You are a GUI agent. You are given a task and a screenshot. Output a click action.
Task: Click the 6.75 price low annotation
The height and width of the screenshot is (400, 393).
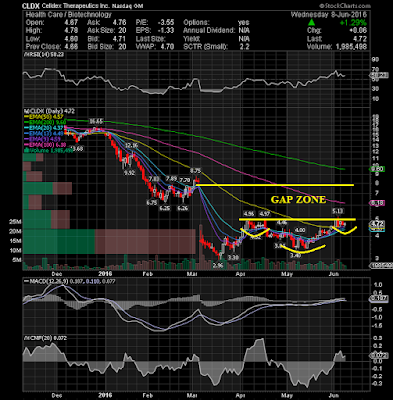[152, 203]
